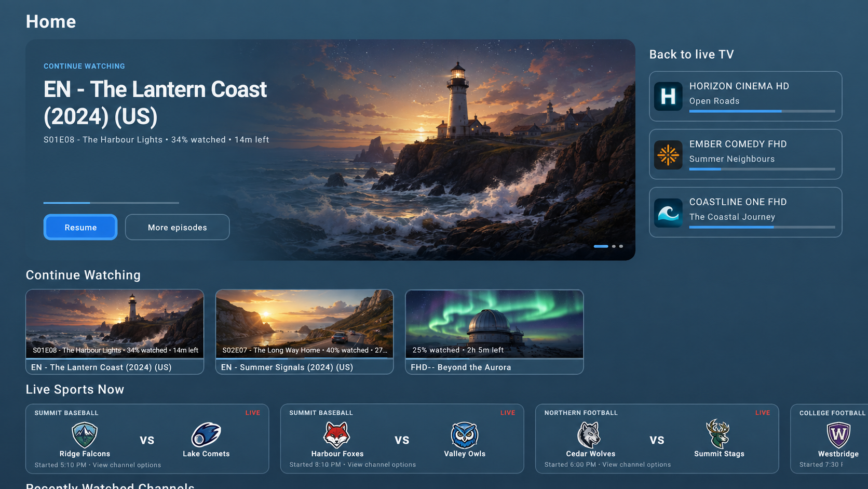Click the Live Sports Now section heading

pyautogui.click(x=75, y=390)
